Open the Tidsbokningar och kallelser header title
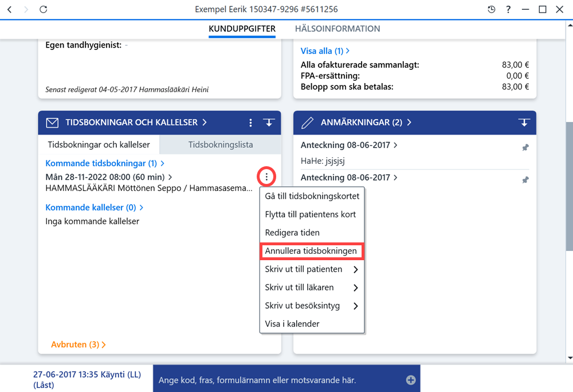The image size is (573, 392). tap(136, 123)
